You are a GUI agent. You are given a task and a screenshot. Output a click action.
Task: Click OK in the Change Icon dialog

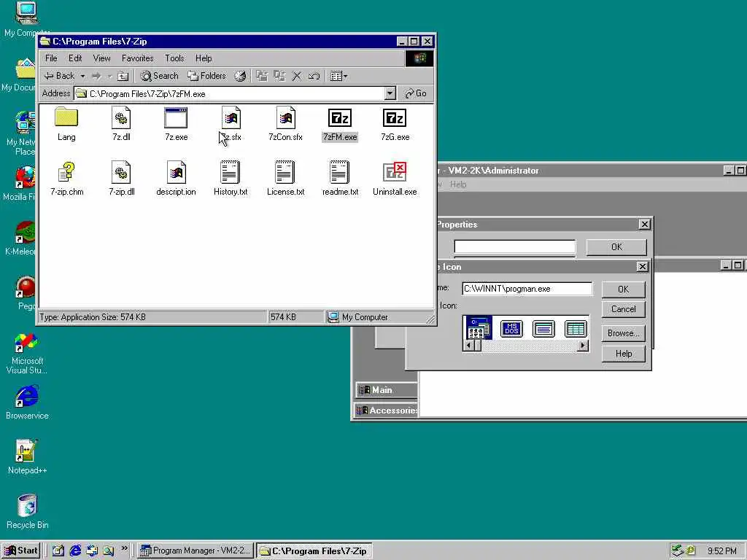click(623, 289)
